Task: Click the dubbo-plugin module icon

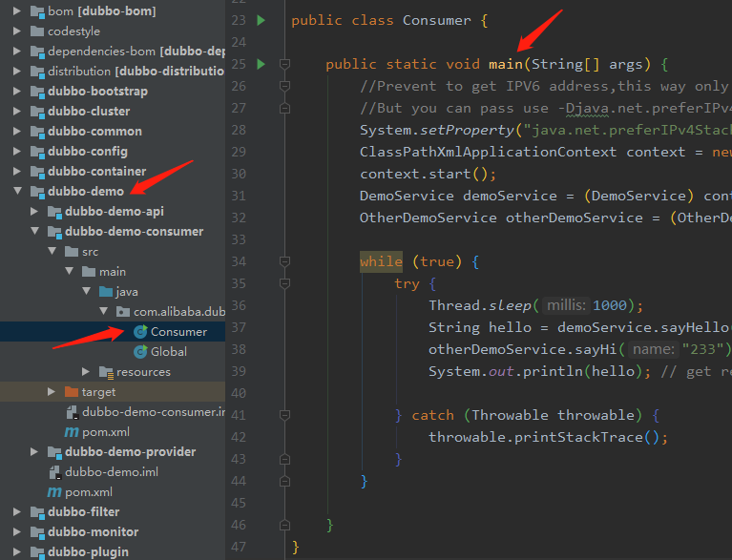Action: (37, 552)
